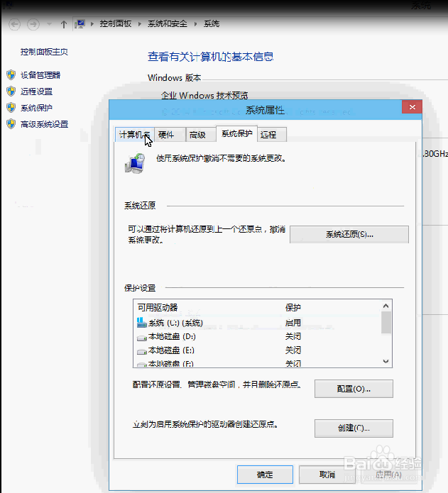Screen dimensions: 448x493
Task: Click the 应用(A) button
Action: tap(388, 475)
